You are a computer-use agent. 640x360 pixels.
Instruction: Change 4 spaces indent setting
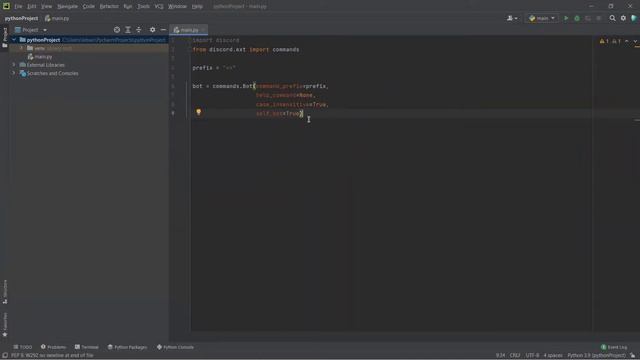[x=553, y=355]
